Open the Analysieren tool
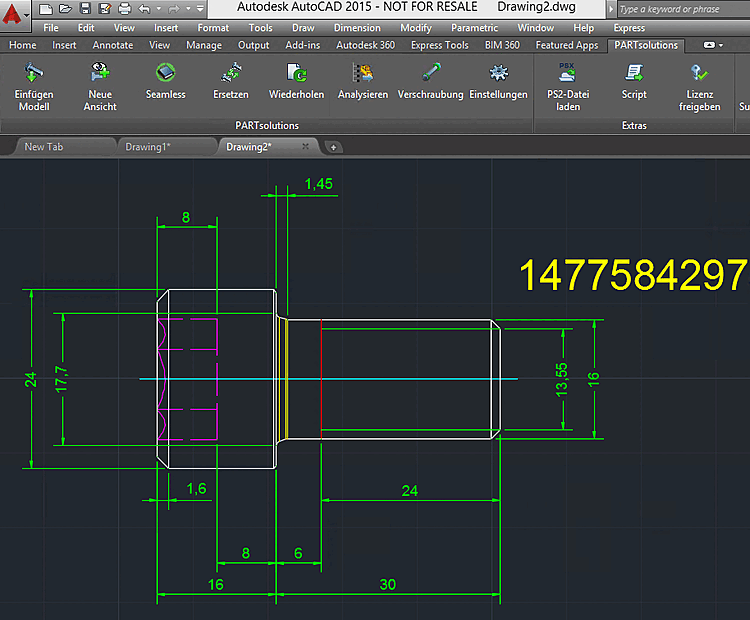The width and height of the screenshot is (750, 620). click(x=362, y=74)
